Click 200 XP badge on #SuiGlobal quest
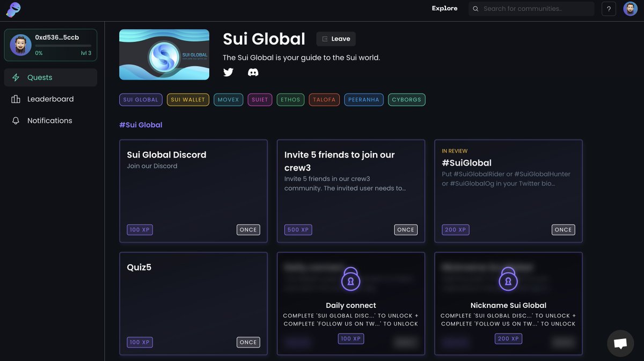 (456, 230)
